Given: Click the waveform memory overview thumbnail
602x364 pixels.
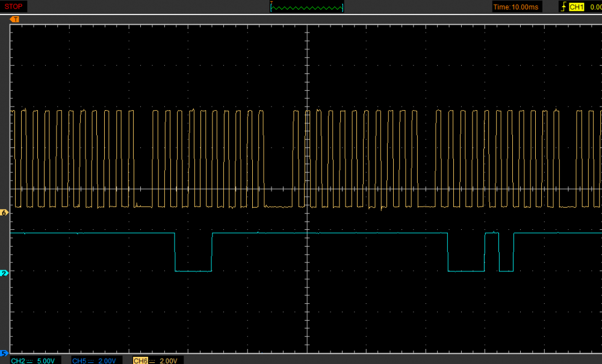Looking at the screenshot, I should point(306,7).
